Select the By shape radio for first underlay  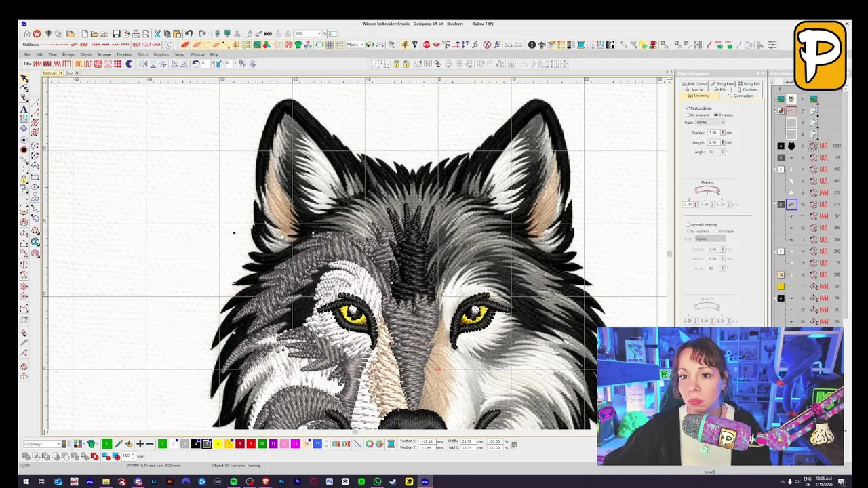click(x=716, y=115)
